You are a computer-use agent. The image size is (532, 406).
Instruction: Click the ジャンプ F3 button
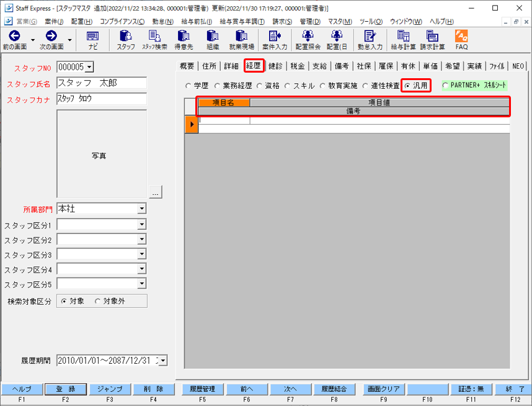[x=110, y=389]
